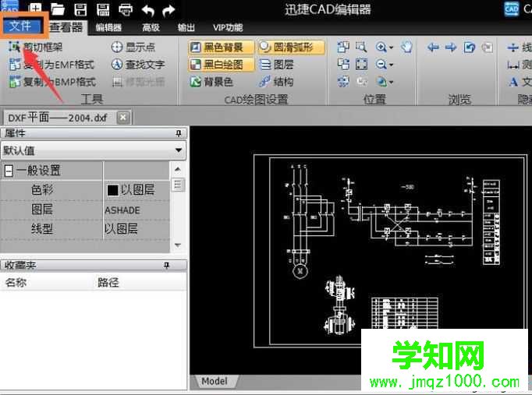Select the 剪切框架 tool

point(36,47)
